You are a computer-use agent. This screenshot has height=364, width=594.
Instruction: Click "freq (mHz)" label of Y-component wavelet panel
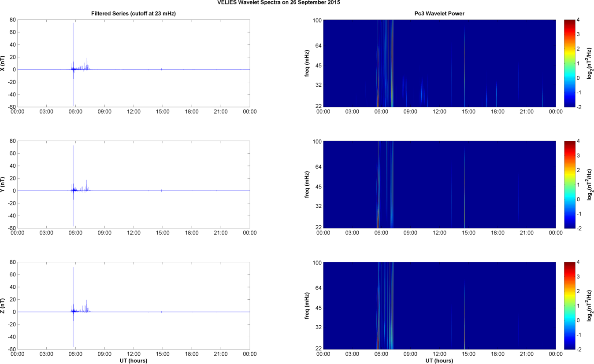coord(306,185)
